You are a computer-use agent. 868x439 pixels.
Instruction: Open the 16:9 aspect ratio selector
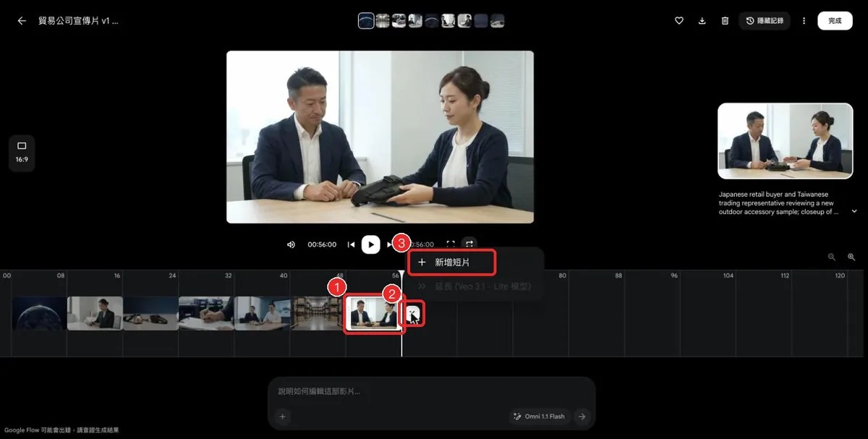point(22,152)
